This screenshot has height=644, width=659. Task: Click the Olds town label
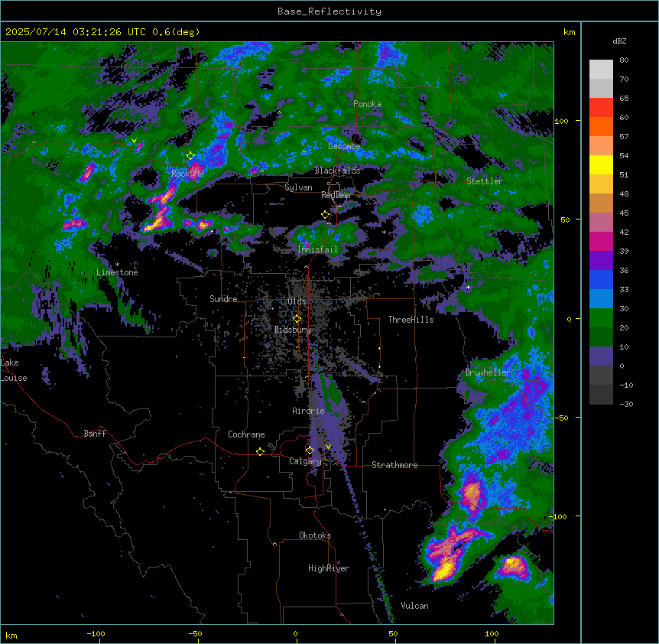coord(297,301)
